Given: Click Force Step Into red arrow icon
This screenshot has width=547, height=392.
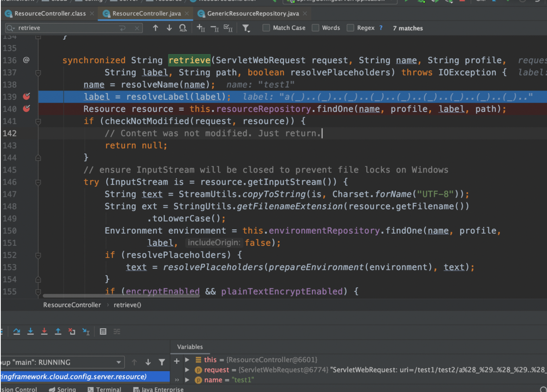Looking at the screenshot, I should pyautogui.click(x=44, y=331).
